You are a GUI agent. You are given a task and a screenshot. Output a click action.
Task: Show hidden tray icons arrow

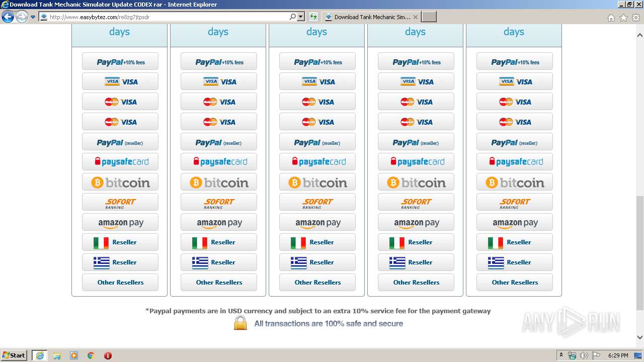[x=561, y=355]
